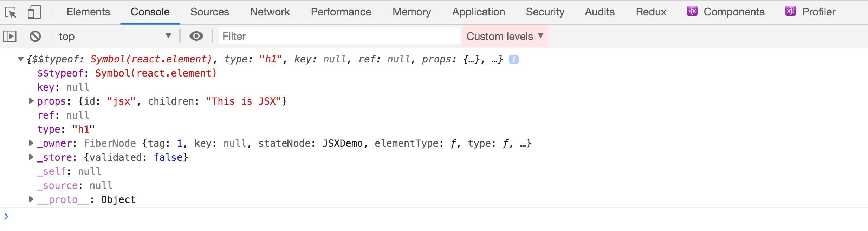Screen dimensions: 868x231
Task: Expand the _store validated entry
Action: (31, 157)
